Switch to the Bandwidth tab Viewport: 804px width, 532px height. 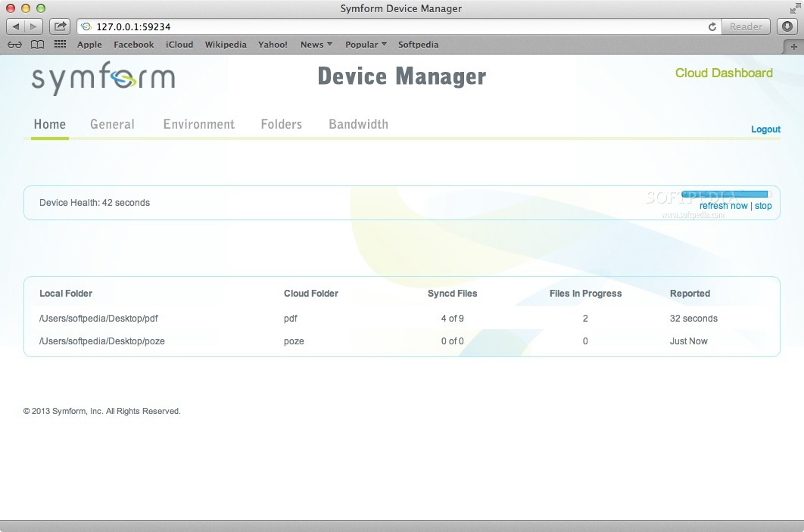click(358, 124)
